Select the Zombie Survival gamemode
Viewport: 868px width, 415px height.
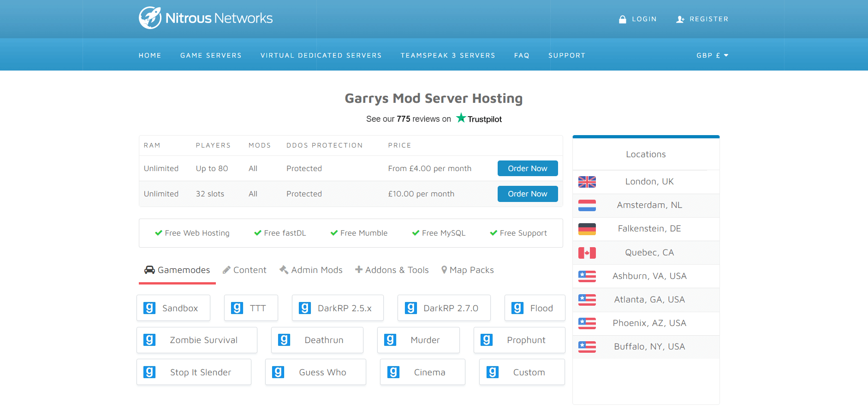(x=197, y=340)
